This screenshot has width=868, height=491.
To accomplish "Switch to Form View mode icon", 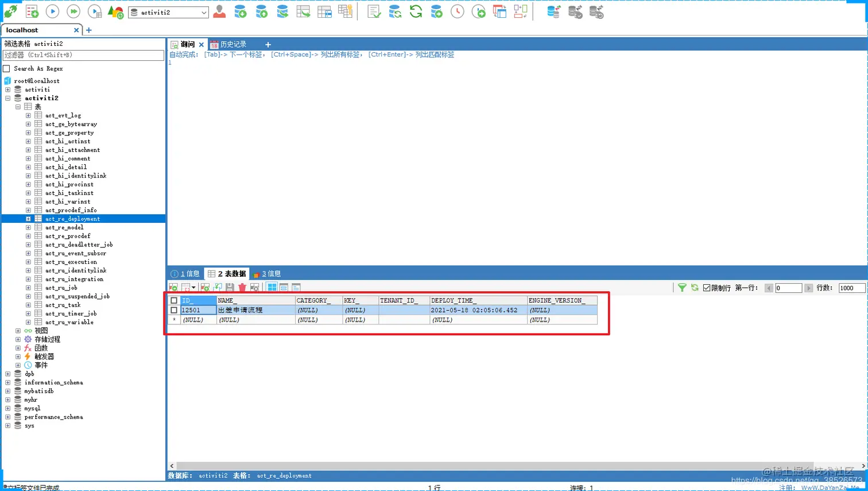I will (x=284, y=287).
